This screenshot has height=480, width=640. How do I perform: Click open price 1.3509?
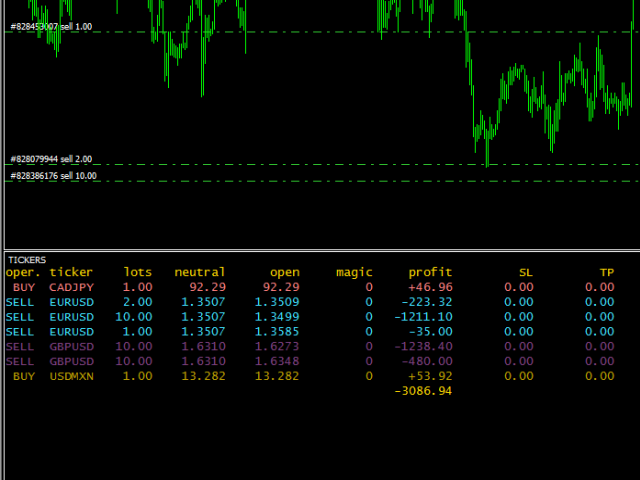[277, 302]
